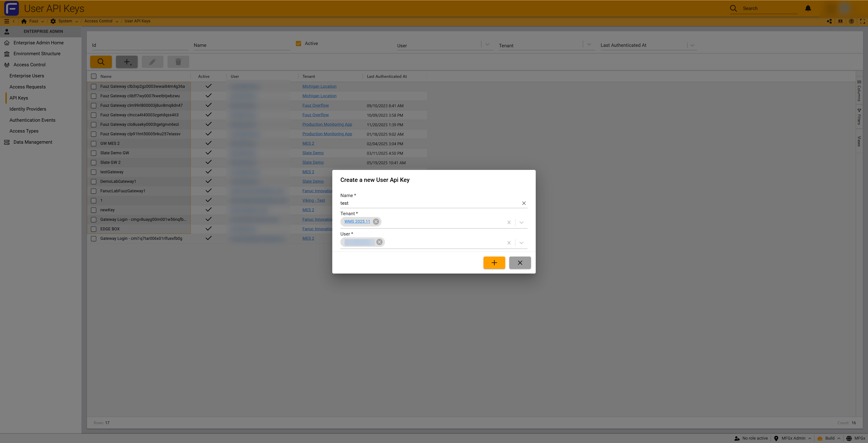This screenshot has height=443, width=868.
Task: Click the header search magnifier icon
Action: pos(733,8)
